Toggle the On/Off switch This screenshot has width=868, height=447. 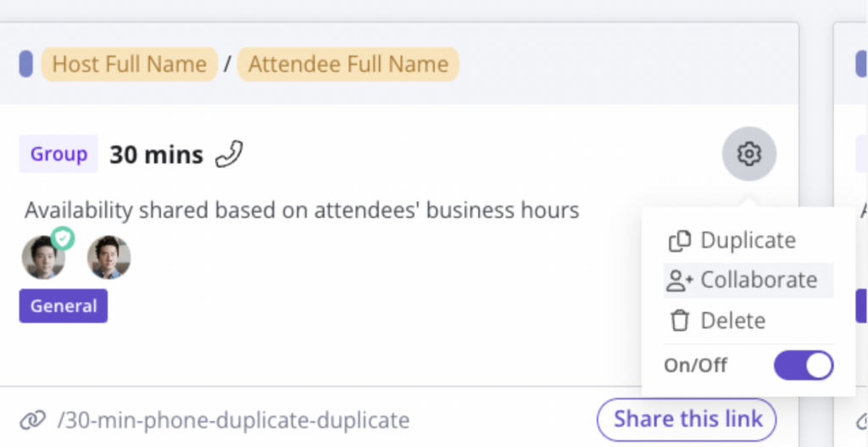pyautogui.click(x=804, y=365)
